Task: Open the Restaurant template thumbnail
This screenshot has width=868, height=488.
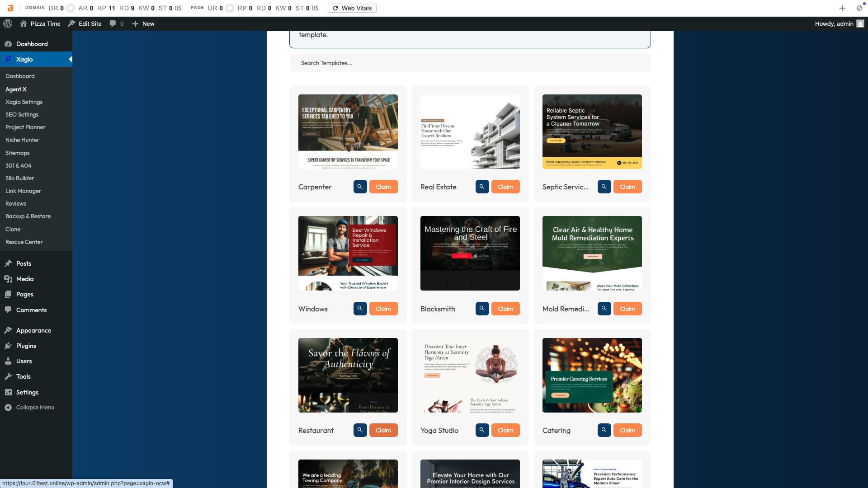Action: click(x=348, y=375)
